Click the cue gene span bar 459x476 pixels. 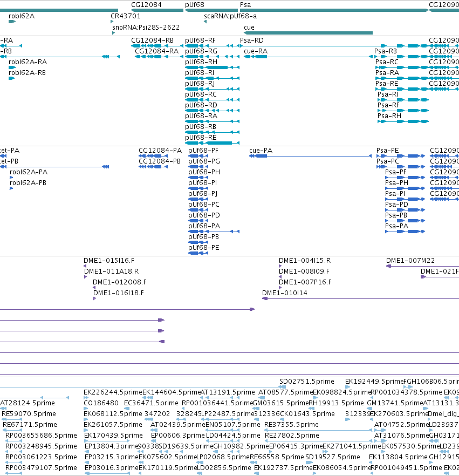tap(308, 33)
